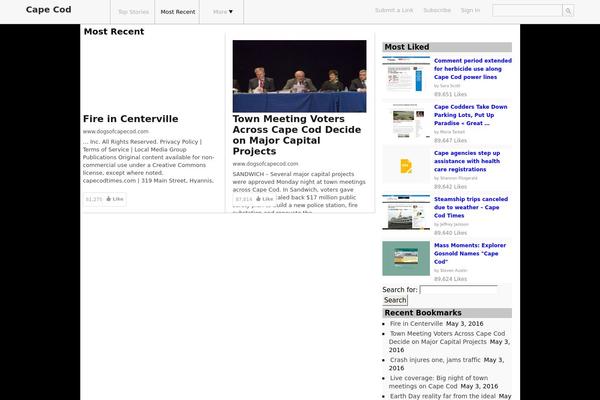Open Cape agencies health care registrations article
Image resolution: width=600 pixels, height=400 pixels.
pos(467,161)
